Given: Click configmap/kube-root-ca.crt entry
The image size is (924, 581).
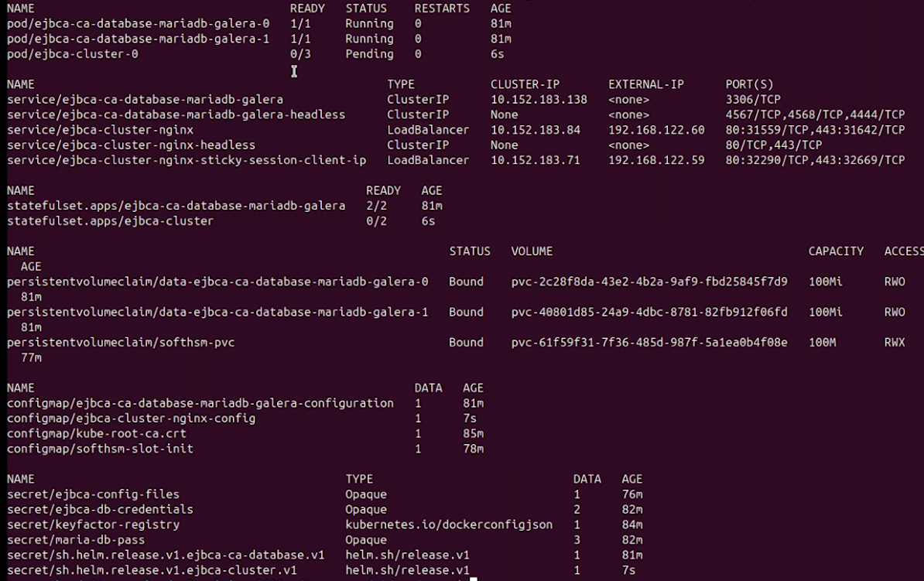Looking at the screenshot, I should (x=97, y=433).
